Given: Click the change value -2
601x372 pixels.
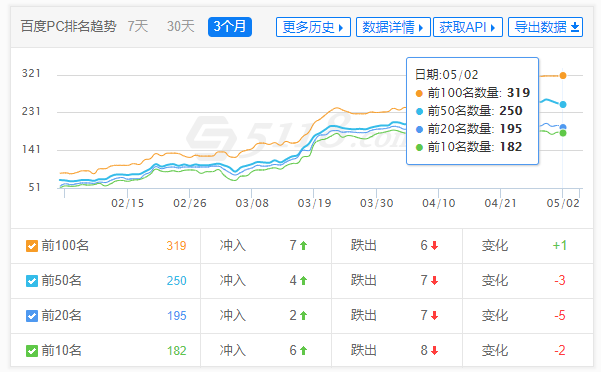Looking at the screenshot, I should click(x=560, y=351).
